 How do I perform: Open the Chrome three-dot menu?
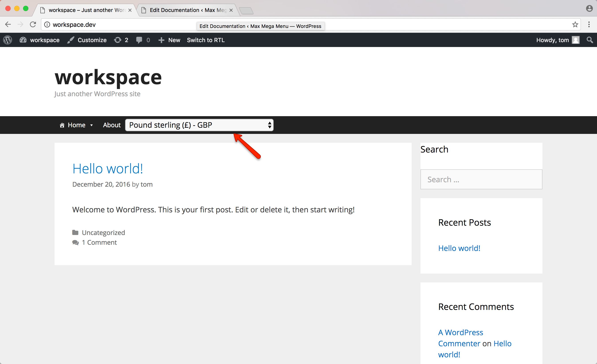pyautogui.click(x=589, y=24)
